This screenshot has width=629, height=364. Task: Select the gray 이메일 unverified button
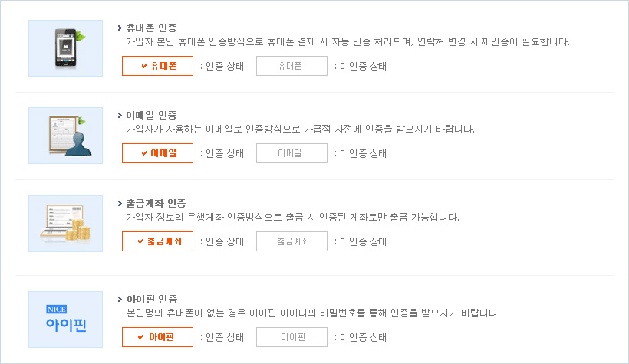tap(291, 153)
